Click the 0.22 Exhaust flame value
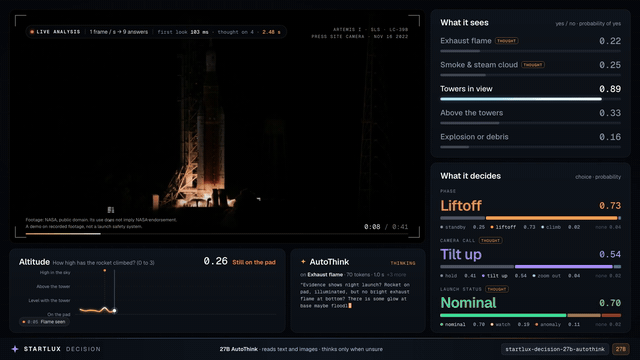The width and height of the screenshot is (640, 360). (610, 41)
